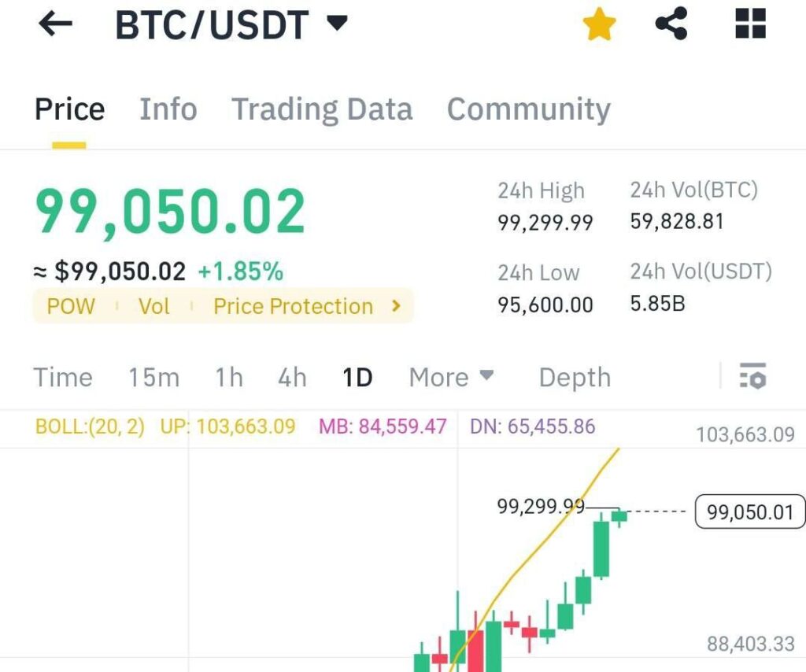Screen dimensions: 806x672
Task: Toggle the favorite star for BTC/USDT
Action: point(599,24)
